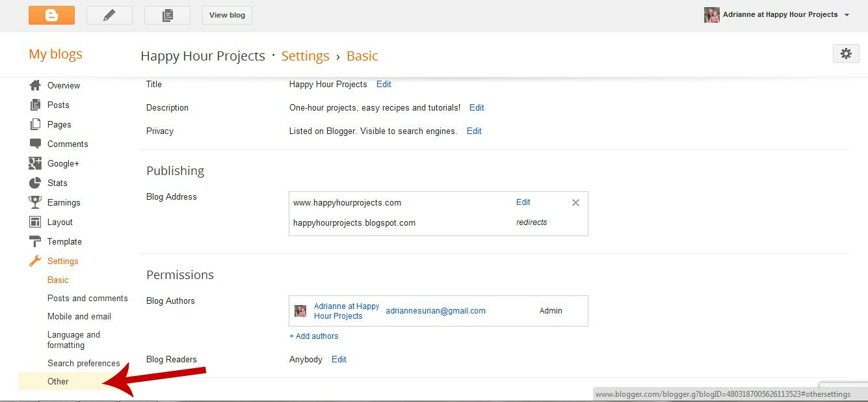
Task: Open My blogs link
Action: 55,54
